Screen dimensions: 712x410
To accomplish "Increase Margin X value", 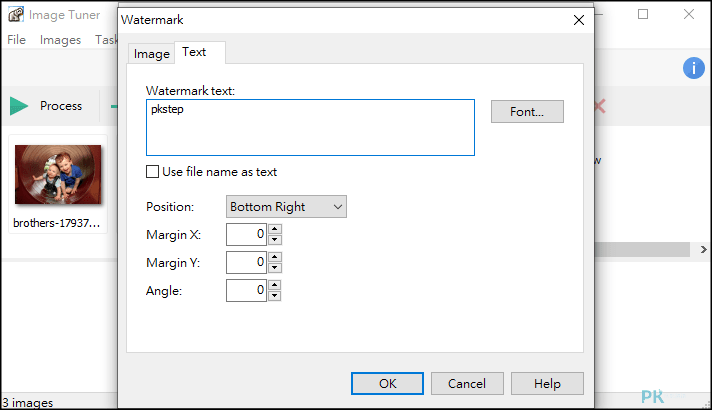I will (x=275, y=229).
